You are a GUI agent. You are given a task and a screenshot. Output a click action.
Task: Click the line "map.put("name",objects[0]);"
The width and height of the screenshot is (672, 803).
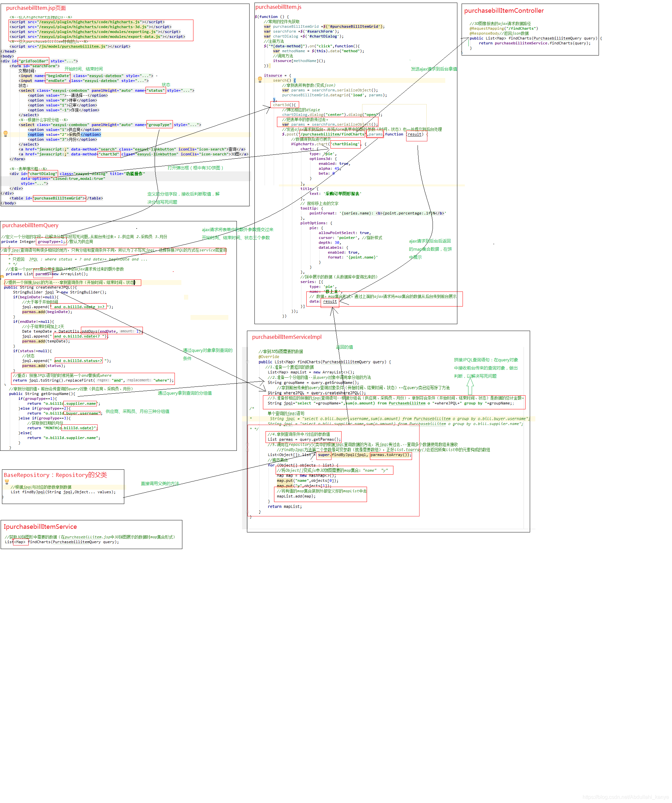pyautogui.click(x=308, y=480)
